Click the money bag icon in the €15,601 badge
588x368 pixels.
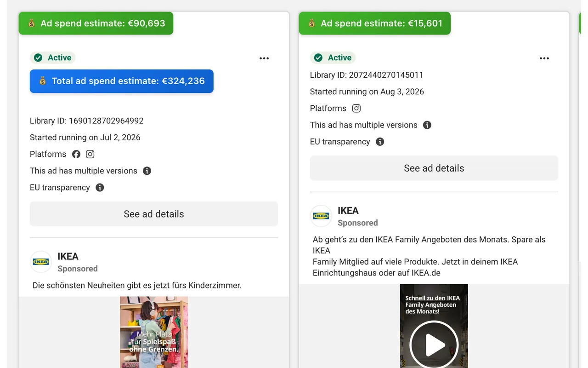tap(312, 23)
